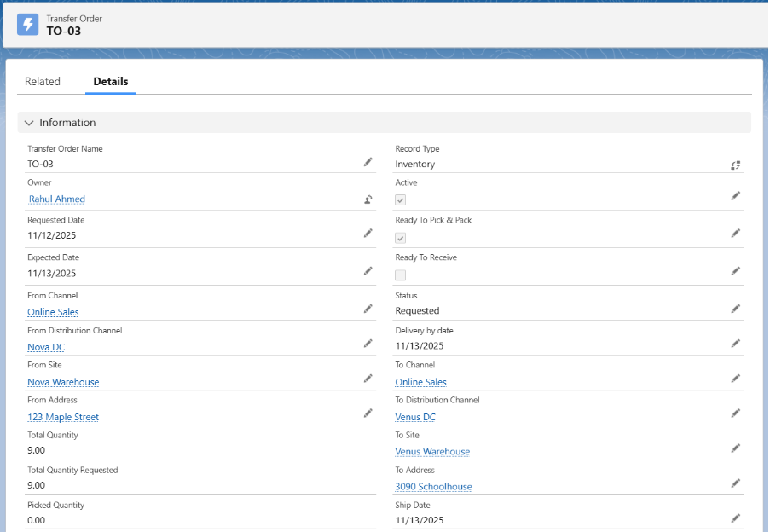Click change record type icon
Viewport: 770px width, 532px height.
[x=735, y=165]
